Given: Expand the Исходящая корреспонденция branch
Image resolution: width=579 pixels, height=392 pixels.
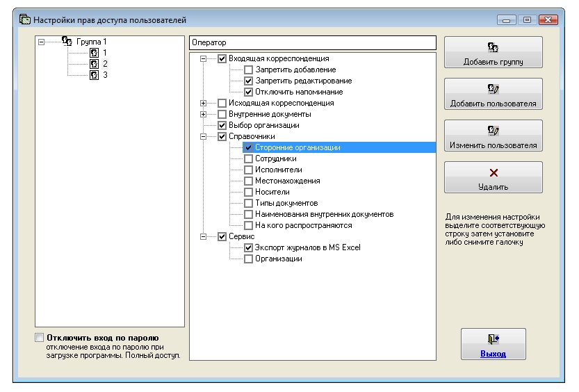Looking at the screenshot, I should [x=203, y=103].
